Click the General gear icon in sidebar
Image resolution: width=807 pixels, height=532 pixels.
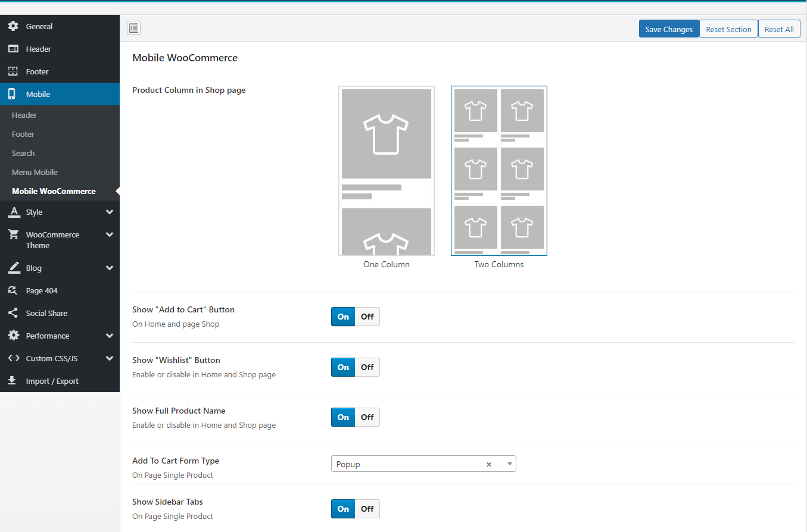tap(13, 26)
